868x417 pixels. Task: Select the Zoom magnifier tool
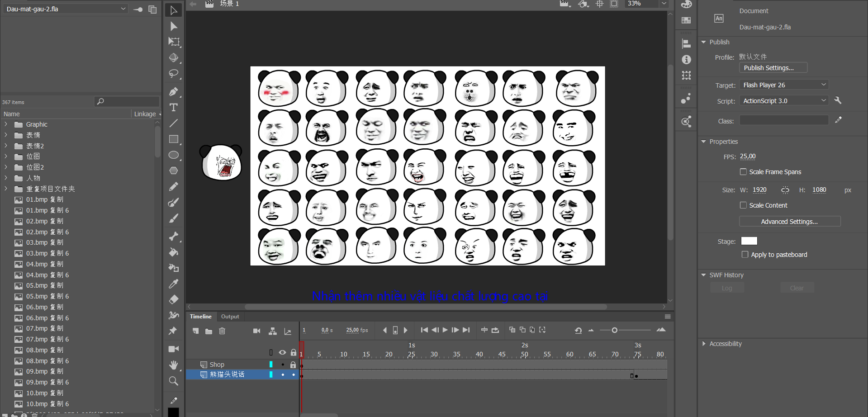[173, 381]
